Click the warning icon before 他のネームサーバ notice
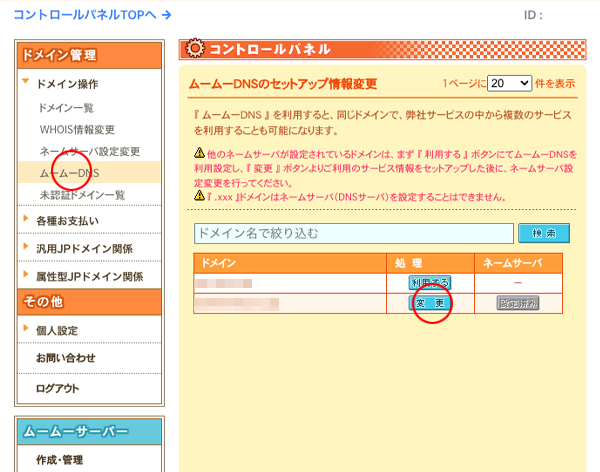The width and height of the screenshot is (600, 472). click(199, 153)
